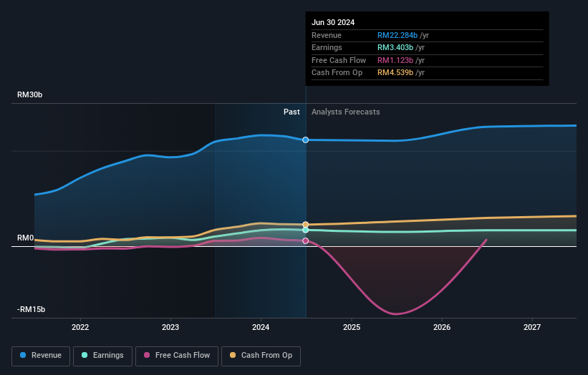Click the blue Revenue data point marker

(x=306, y=140)
